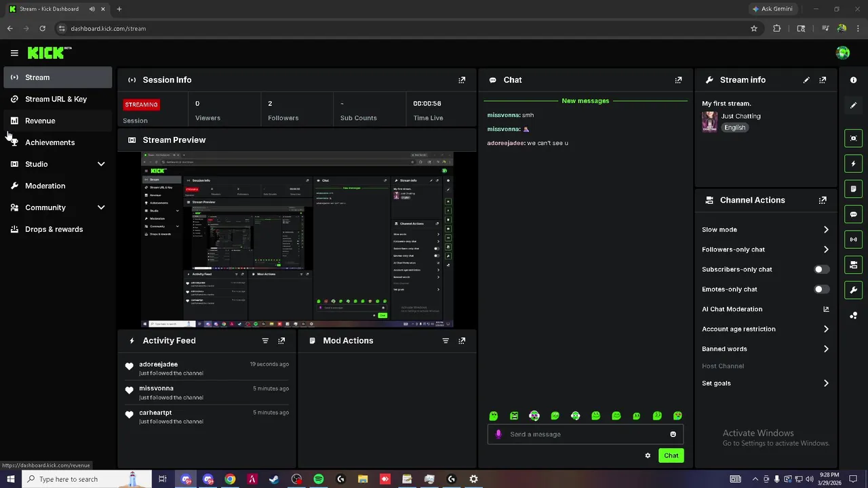
Task: Select Stream in the left navigation
Action: click(58, 77)
